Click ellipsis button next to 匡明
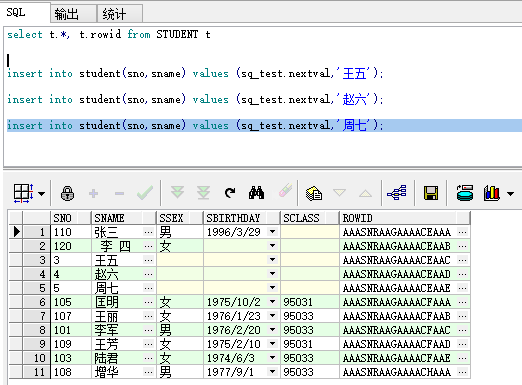Image resolution: width=522 pixels, height=385 pixels. point(149,302)
